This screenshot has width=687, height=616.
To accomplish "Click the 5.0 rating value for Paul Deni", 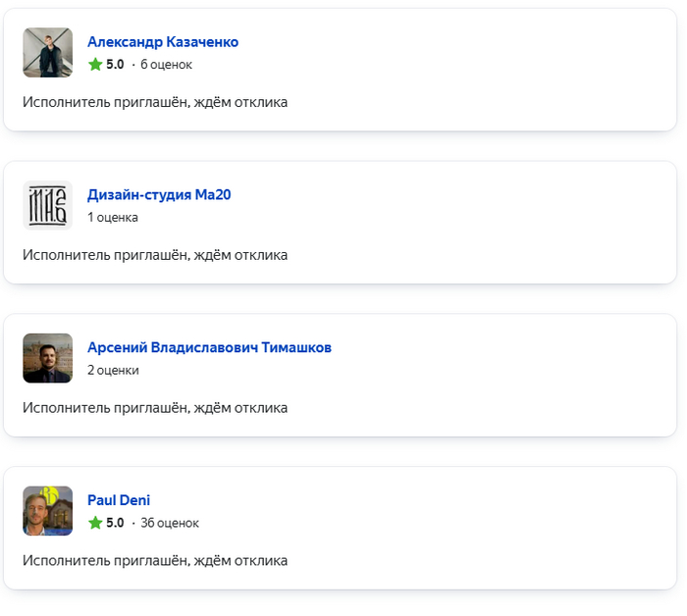I will [x=115, y=523].
